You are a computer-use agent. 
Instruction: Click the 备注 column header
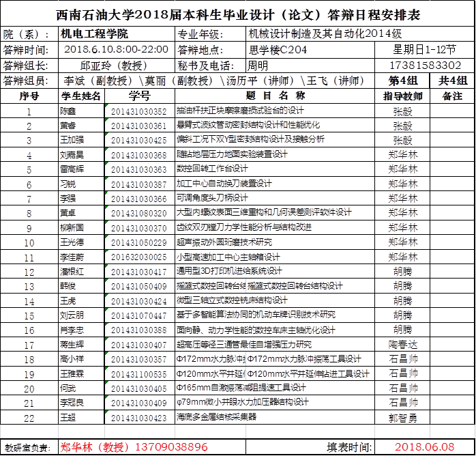452,96
